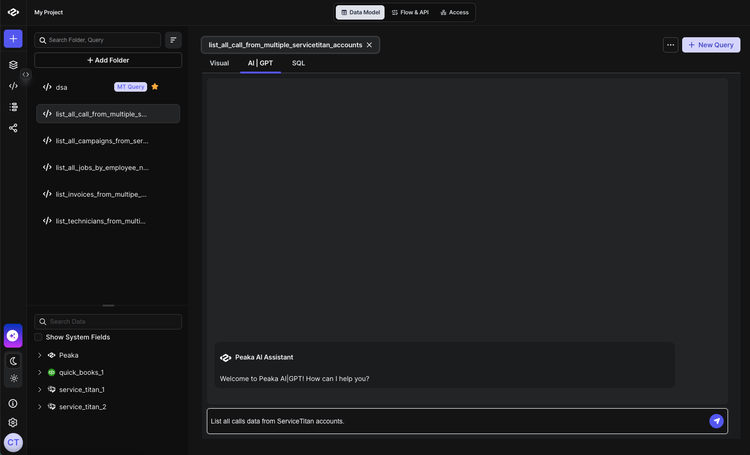The image size is (750, 455).
Task: Open the share nodes icon in left sidebar
Action: (13, 128)
